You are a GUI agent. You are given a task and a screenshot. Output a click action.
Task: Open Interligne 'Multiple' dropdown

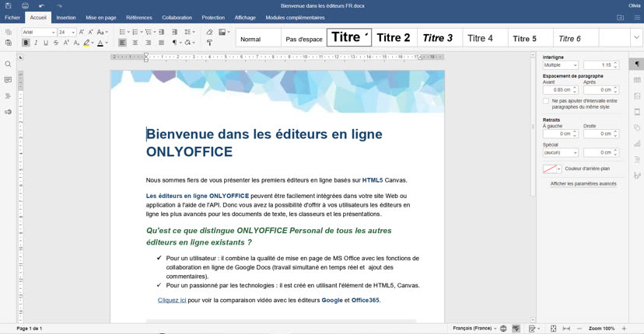[560, 65]
